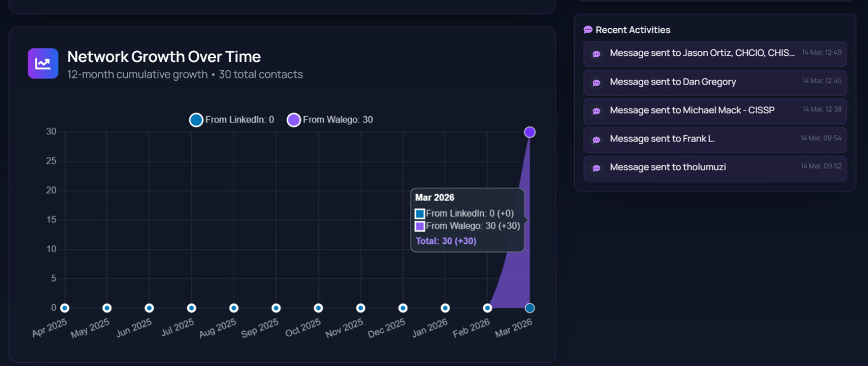Click the Network Growth chart icon
Image resolution: width=868 pixels, height=366 pixels.
click(43, 64)
